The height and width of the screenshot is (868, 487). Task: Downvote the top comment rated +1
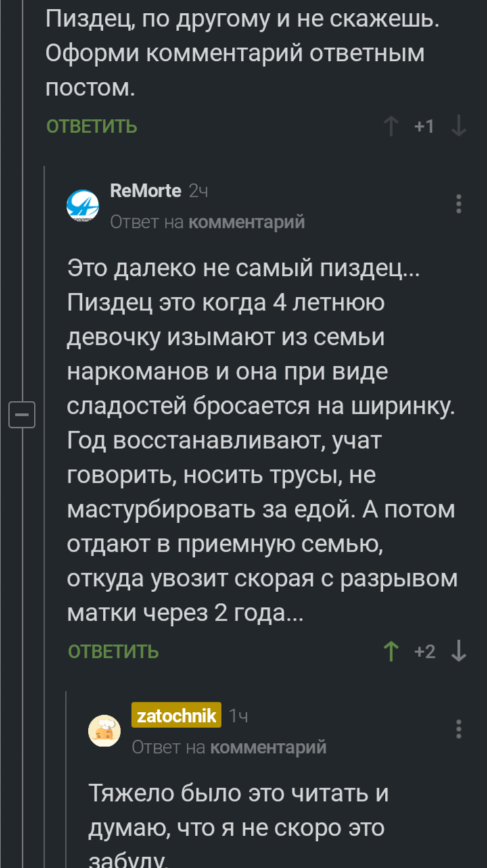459,126
